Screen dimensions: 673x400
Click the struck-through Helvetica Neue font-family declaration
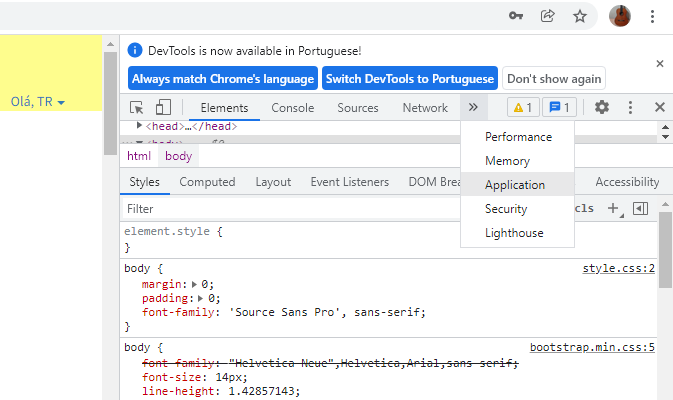coord(330,364)
